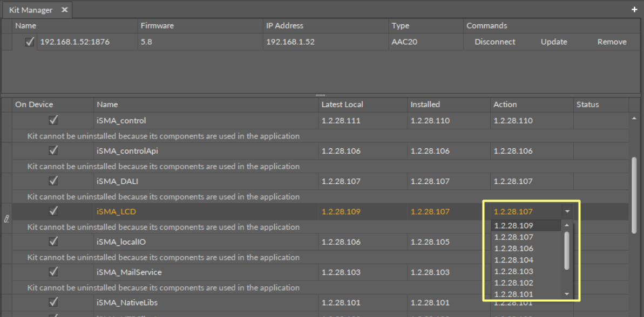Toggle iSMA_MailService On Device checkbox
The width and height of the screenshot is (644, 317).
[53, 272]
